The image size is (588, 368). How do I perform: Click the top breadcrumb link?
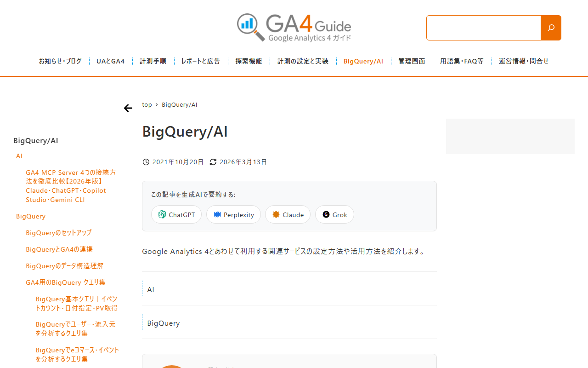pos(147,104)
